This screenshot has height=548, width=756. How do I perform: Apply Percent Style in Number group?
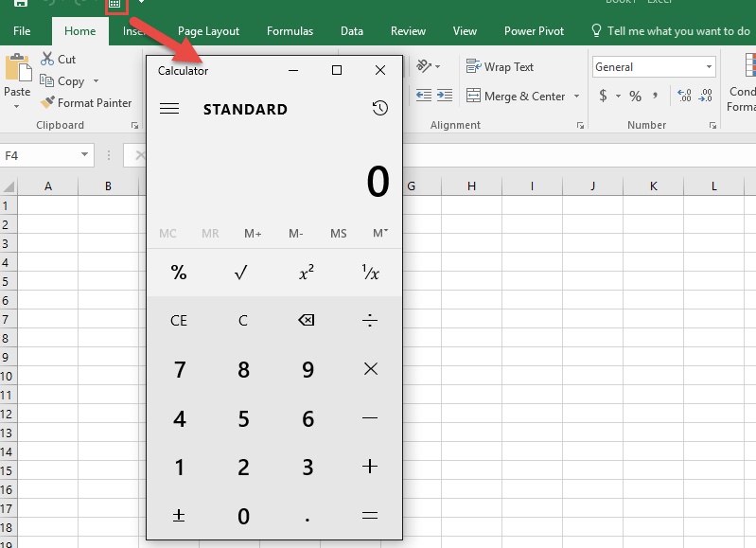coord(636,96)
